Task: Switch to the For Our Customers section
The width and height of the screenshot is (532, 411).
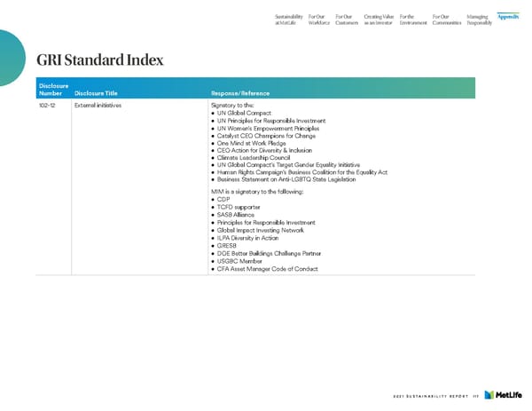Action: [x=347, y=20]
